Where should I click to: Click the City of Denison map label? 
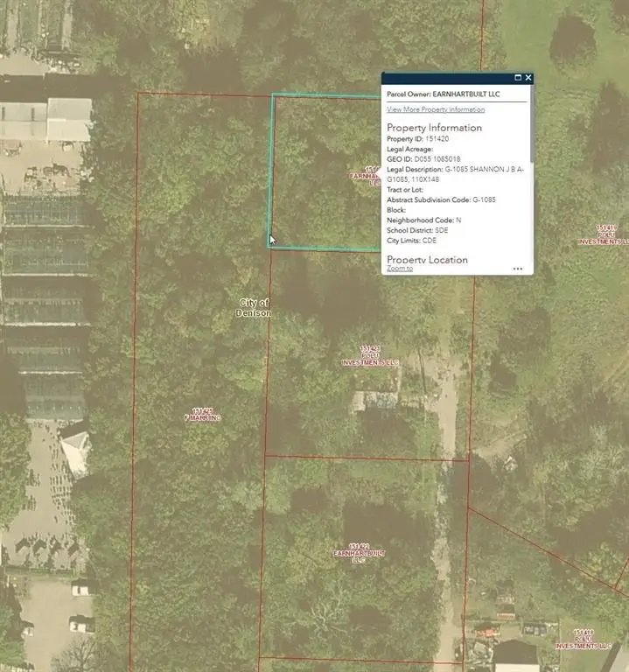pyautogui.click(x=255, y=308)
